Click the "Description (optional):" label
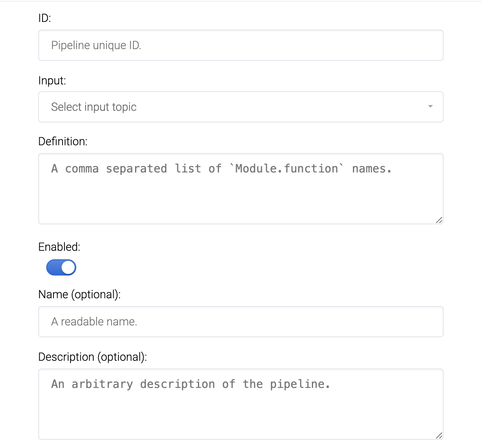481x448 pixels. [x=92, y=357]
